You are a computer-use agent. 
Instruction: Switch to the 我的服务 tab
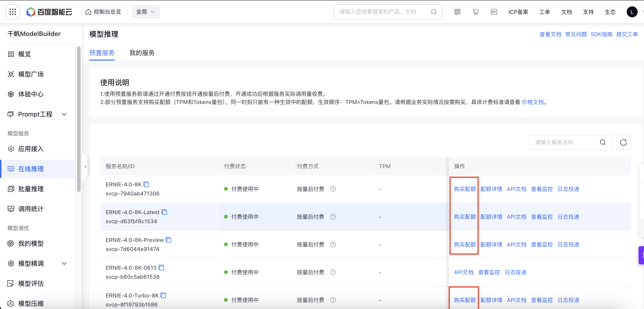click(142, 53)
